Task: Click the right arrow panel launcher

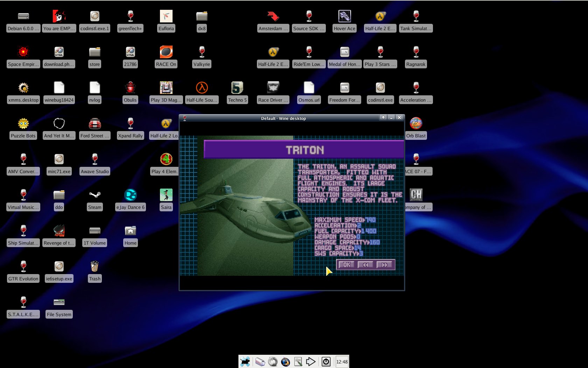Action: click(311, 361)
